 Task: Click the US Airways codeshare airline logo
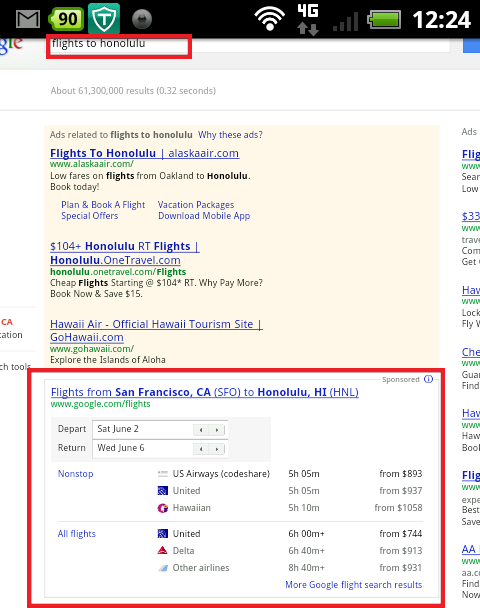163,473
